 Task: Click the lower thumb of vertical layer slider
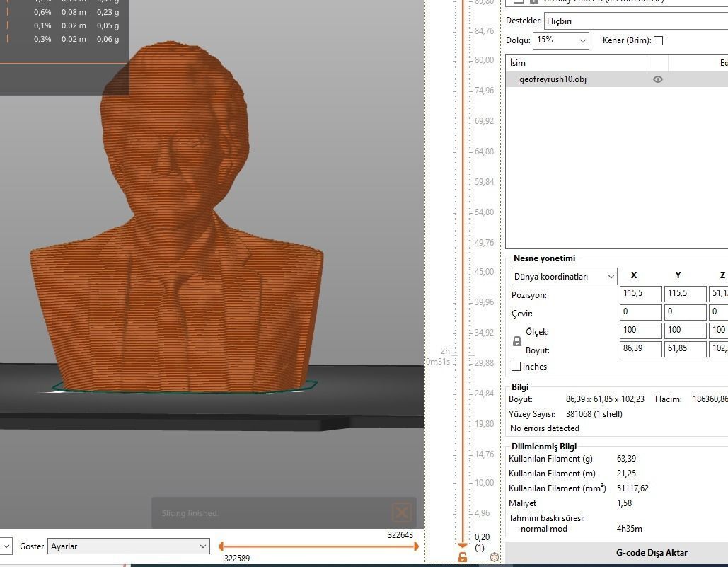[x=463, y=546]
